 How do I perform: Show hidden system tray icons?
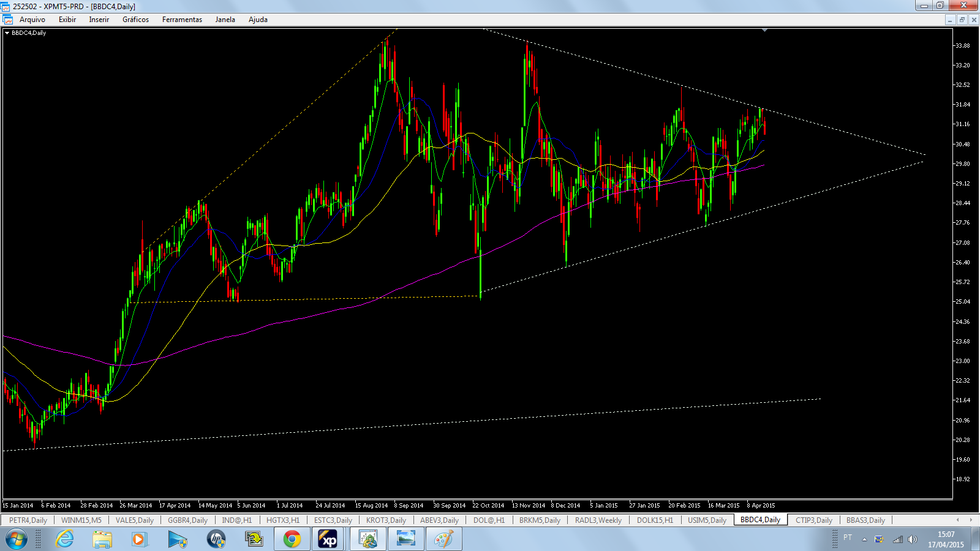click(864, 539)
